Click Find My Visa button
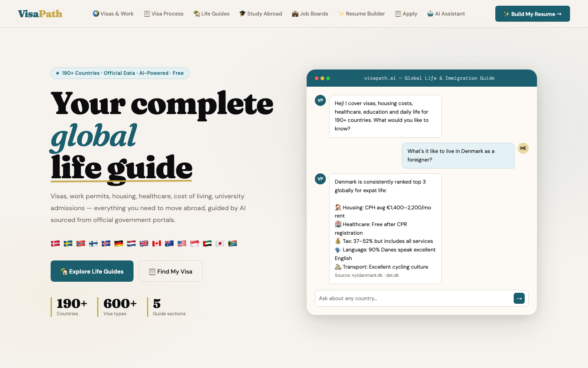 pyautogui.click(x=170, y=271)
